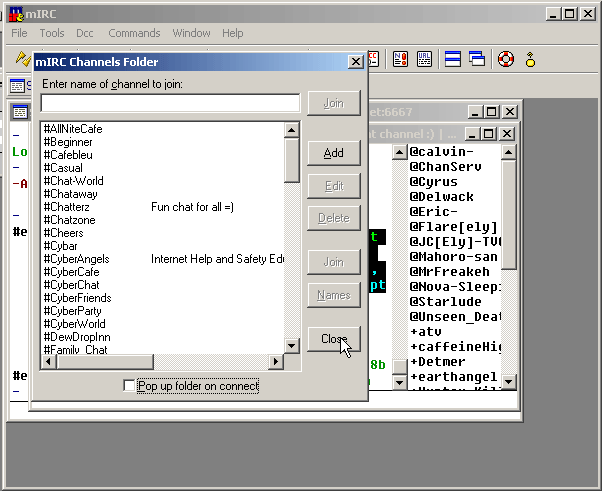The image size is (602, 491).
Task: Open the URL List toolbar icon
Action: point(424,59)
